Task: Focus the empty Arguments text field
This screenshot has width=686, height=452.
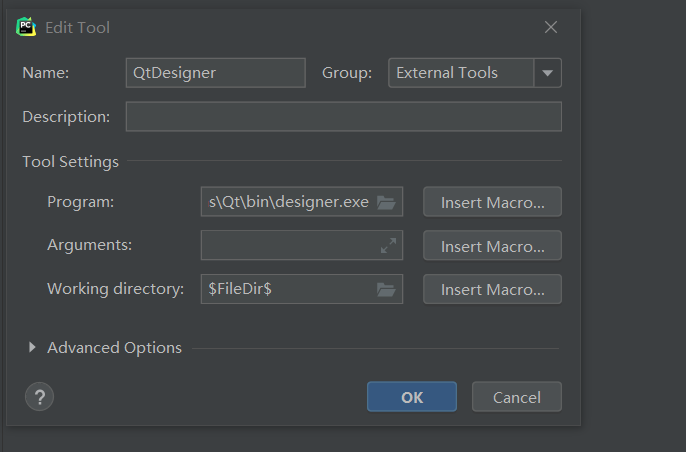Action: (288, 246)
